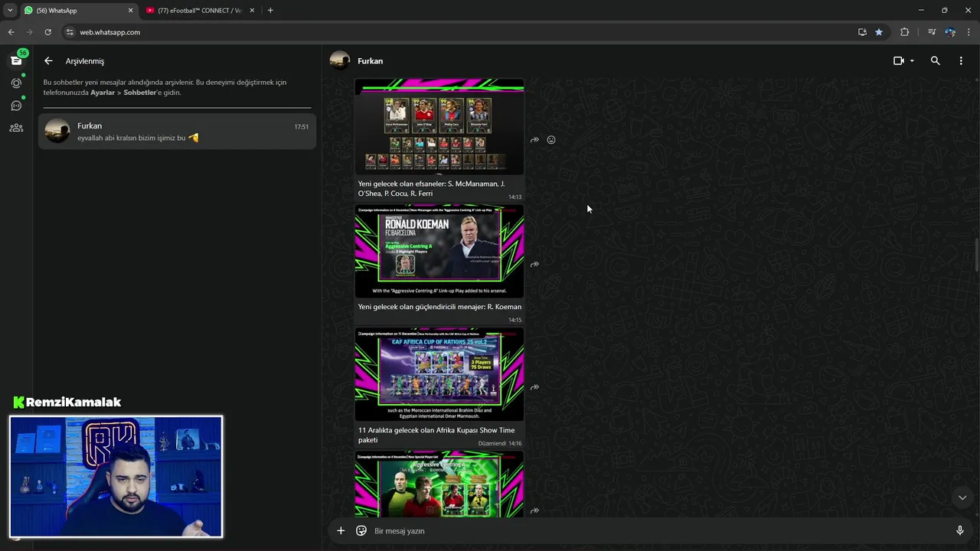Reload the WhatsApp page
The image size is (980, 551).
[x=47, y=32]
